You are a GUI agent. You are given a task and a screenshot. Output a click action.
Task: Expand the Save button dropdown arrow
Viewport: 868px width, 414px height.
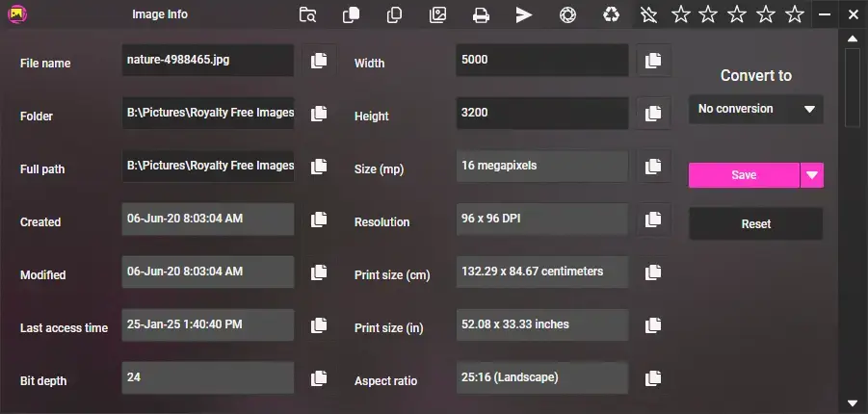812,175
